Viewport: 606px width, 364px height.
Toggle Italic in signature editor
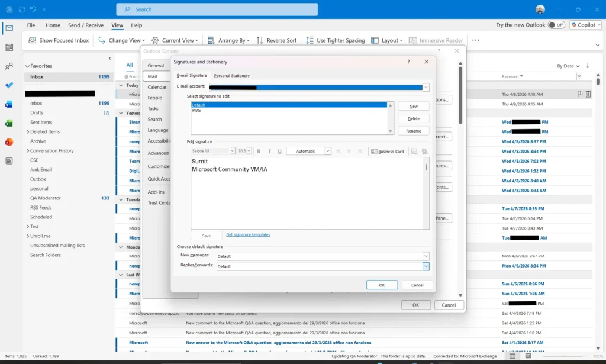click(x=269, y=152)
